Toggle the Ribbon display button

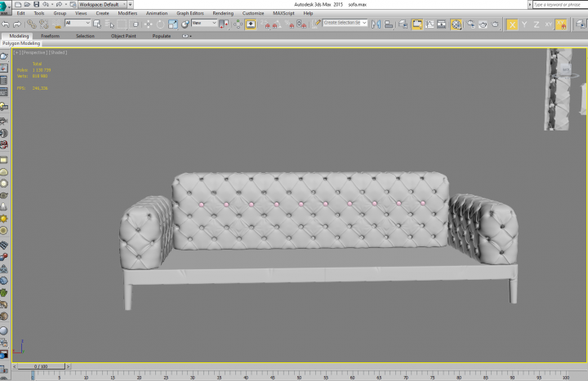pos(417,24)
